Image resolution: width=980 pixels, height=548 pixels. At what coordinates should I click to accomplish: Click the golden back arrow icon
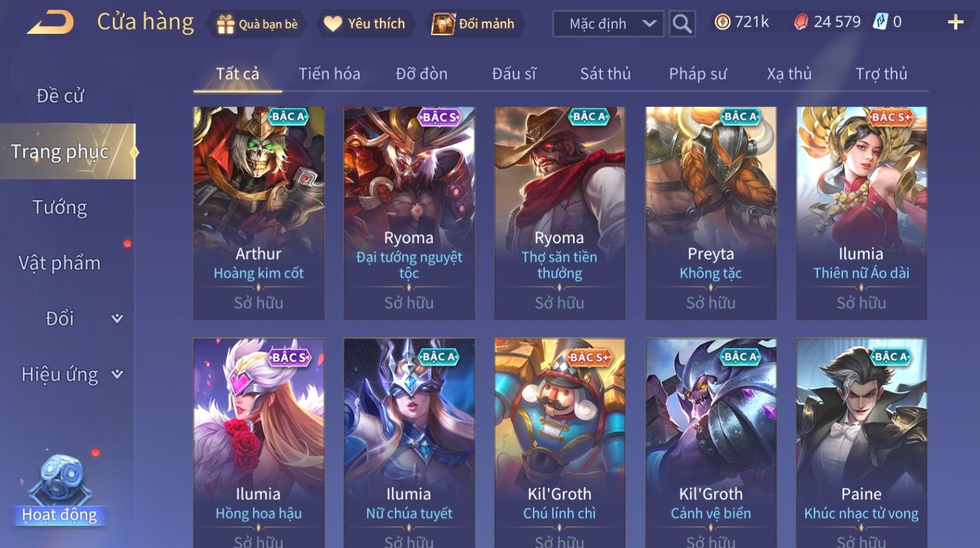coord(50,23)
